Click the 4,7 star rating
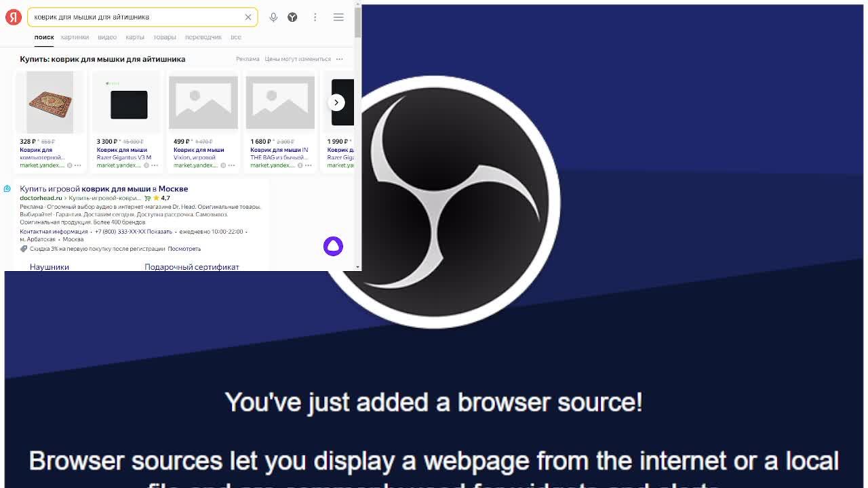This screenshot has height=488, width=868. tap(161, 198)
